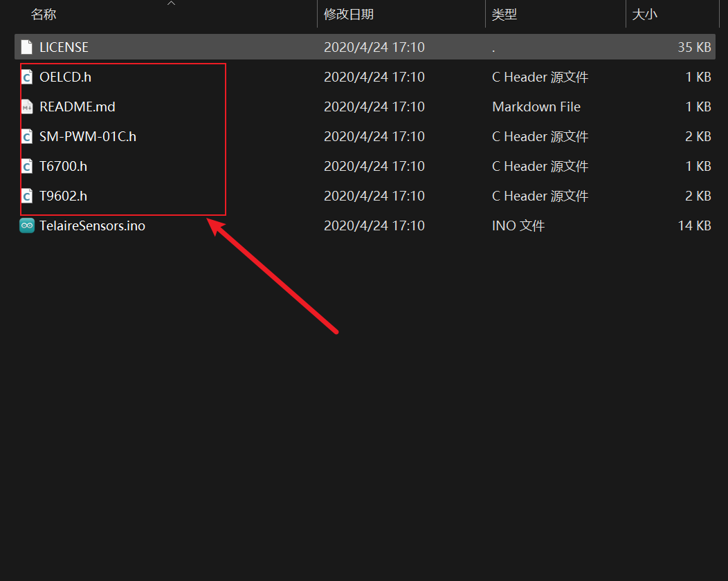This screenshot has width=728, height=581.
Task: Select the OELCD.h file icon
Action: click(x=27, y=77)
